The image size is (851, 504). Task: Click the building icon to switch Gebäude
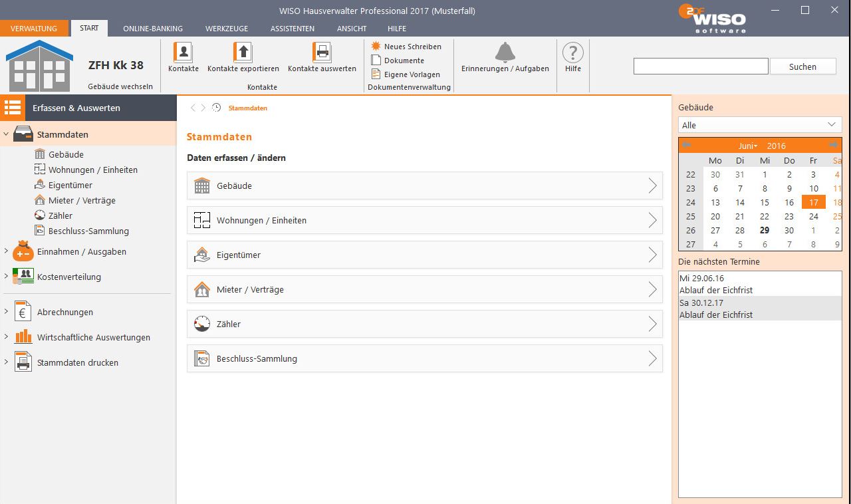(x=39, y=66)
